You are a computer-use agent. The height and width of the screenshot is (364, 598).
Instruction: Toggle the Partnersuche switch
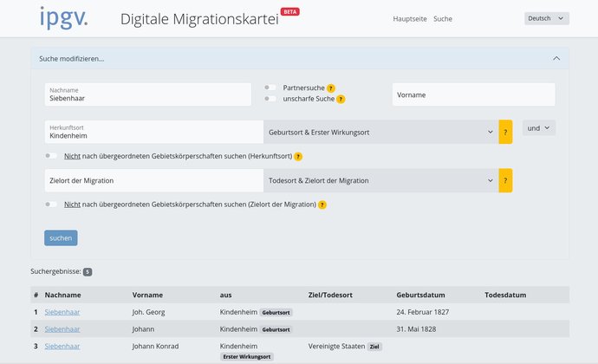(x=270, y=88)
